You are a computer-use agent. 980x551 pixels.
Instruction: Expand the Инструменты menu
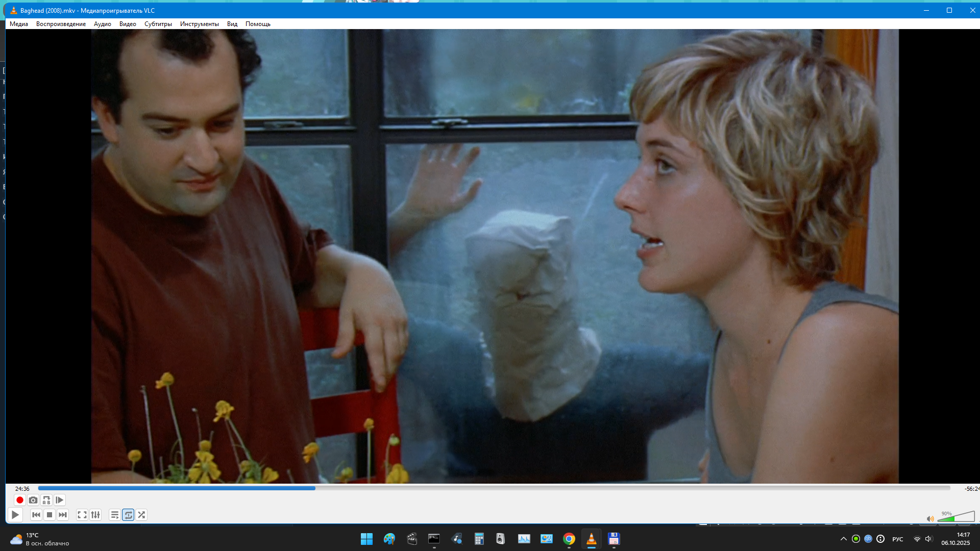tap(199, 24)
